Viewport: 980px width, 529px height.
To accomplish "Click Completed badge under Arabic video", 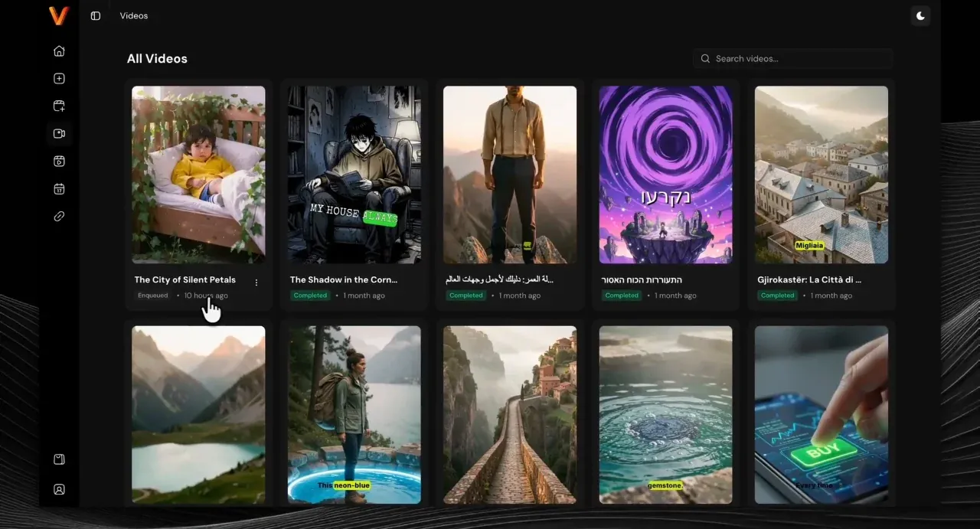I will [x=466, y=296].
